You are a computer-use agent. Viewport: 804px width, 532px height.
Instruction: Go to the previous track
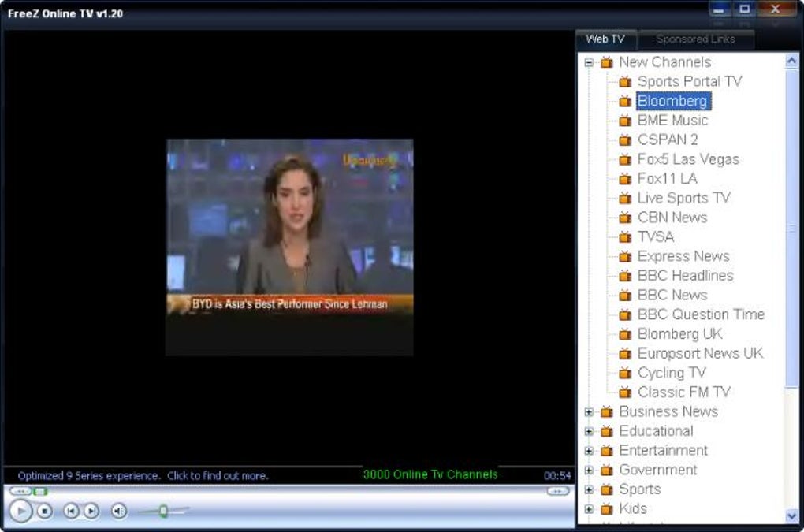pos(71,511)
